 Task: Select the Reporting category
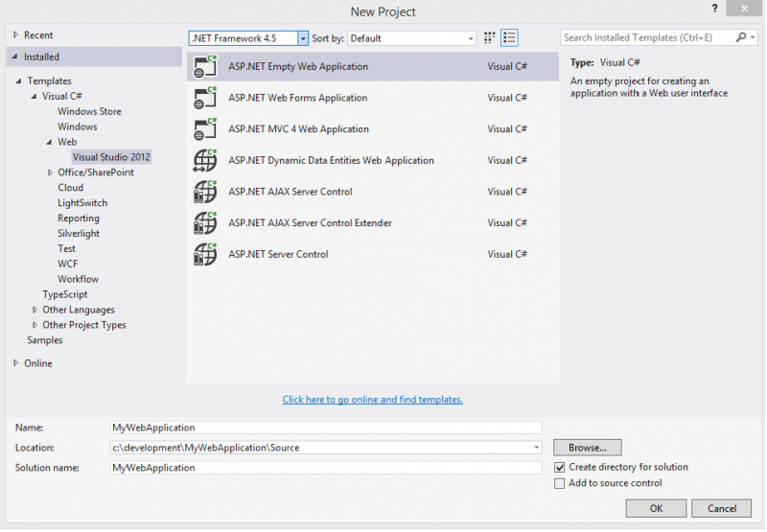(79, 219)
